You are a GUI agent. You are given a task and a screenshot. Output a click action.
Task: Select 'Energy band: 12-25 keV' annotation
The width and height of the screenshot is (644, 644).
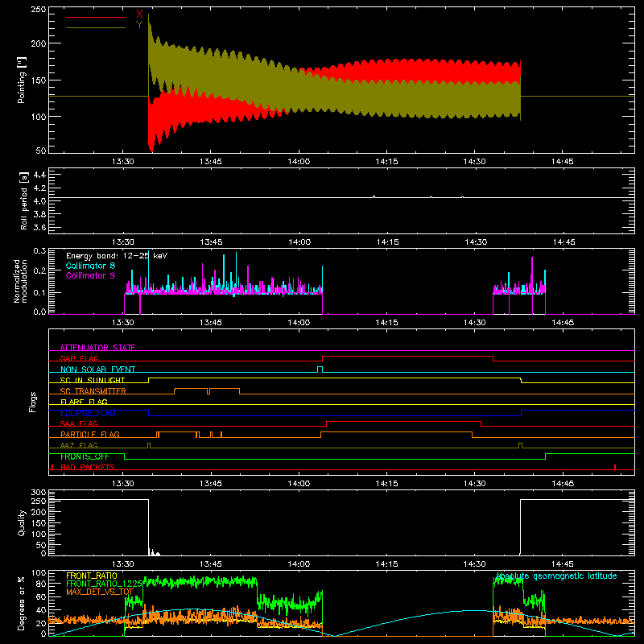117,256
